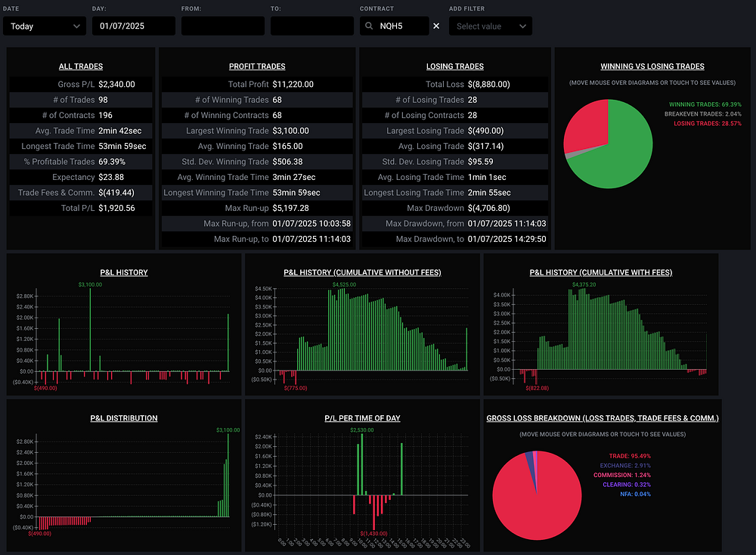Click the $3,100.00 peak label in P&L History

click(x=90, y=284)
